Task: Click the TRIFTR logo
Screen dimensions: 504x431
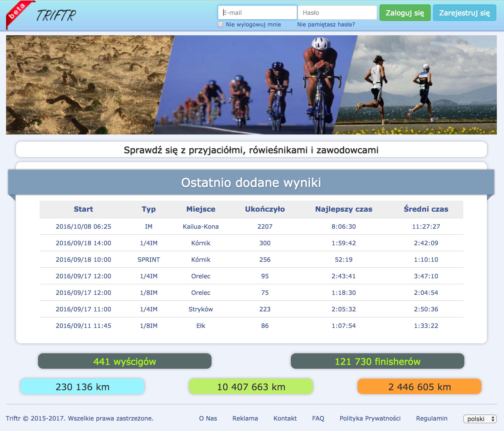Action: tap(56, 15)
